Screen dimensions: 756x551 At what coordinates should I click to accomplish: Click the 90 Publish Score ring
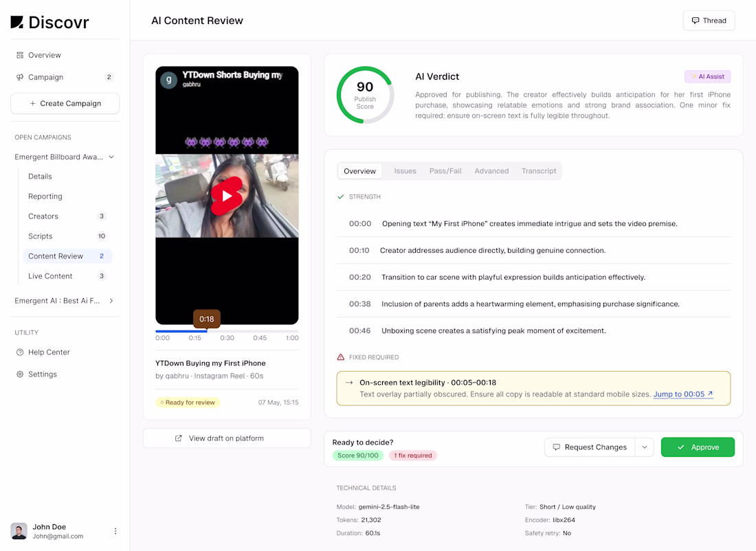point(365,95)
